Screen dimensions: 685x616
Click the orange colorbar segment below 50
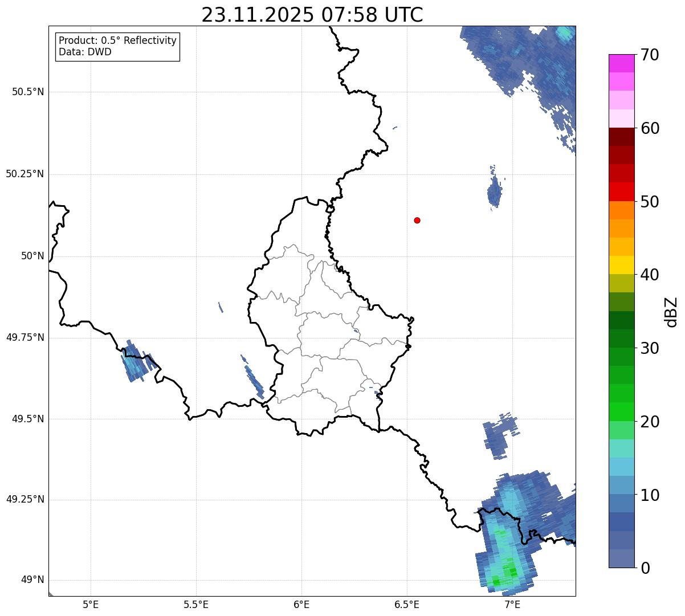622,210
